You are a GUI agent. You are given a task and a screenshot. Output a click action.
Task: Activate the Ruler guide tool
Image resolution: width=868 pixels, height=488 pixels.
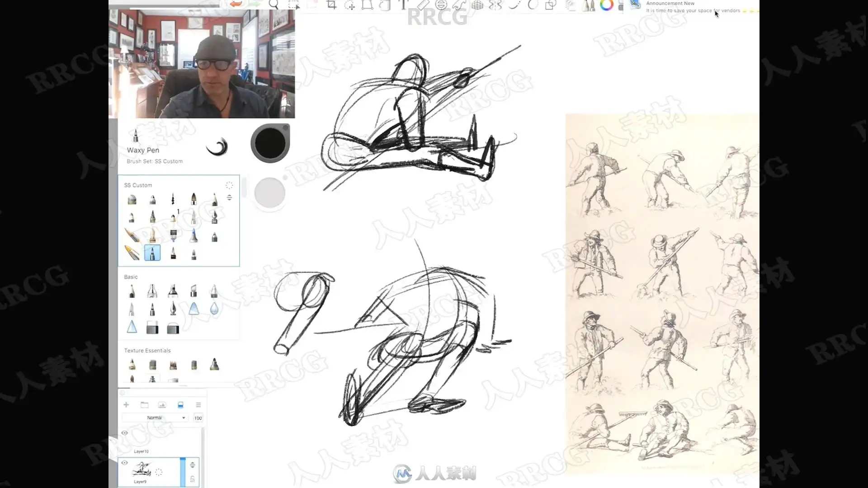422,5
